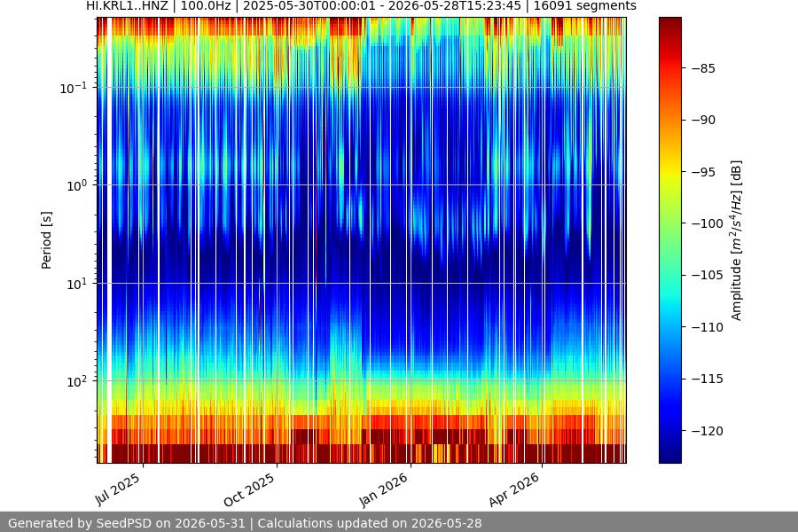Click the 'Generated by SeedPSD' footer text
This screenshot has height=532, width=798.
pos(245,523)
